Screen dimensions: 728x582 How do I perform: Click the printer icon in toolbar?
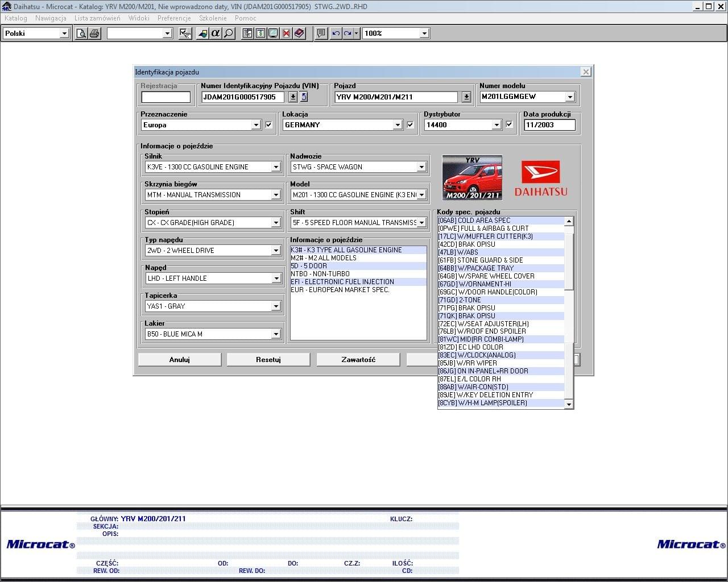(94, 34)
